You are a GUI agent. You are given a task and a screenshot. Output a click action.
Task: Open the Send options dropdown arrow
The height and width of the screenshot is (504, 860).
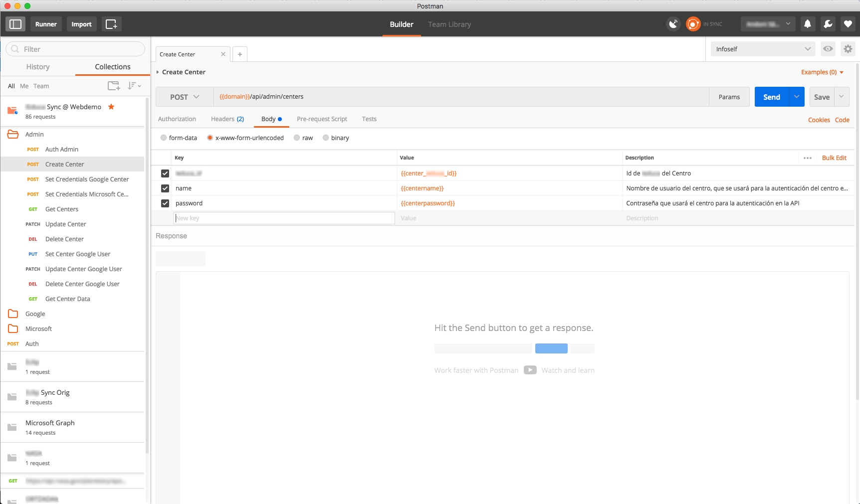tap(797, 97)
